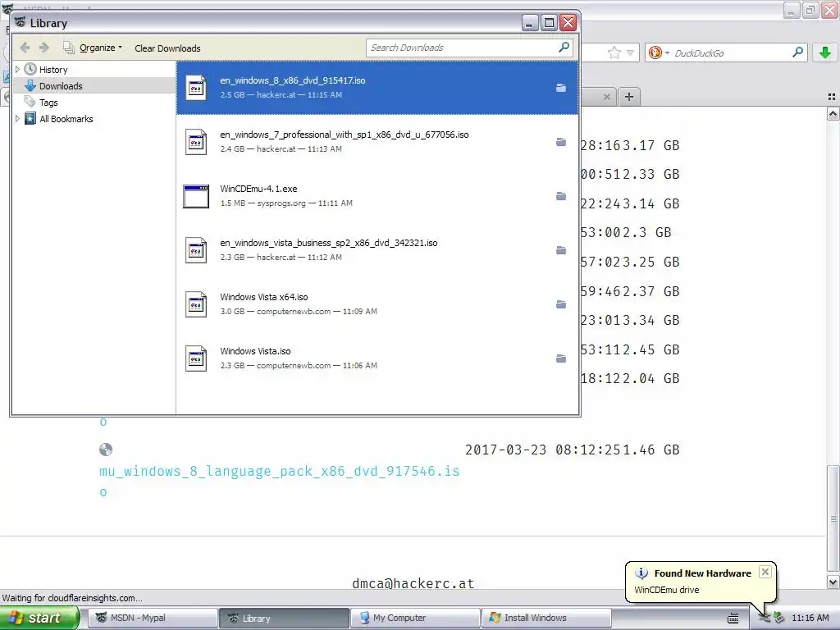This screenshot has width=840, height=630.
Task: Open the Organize dropdown menu
Action: (101, 48)
